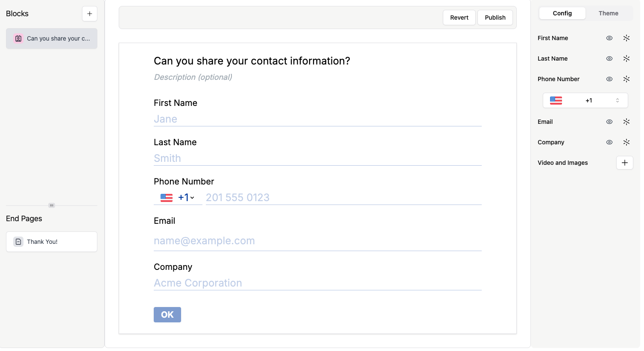644x351 pixels.
Task: Open logic settings for the Company field
Action: (626, 142)
